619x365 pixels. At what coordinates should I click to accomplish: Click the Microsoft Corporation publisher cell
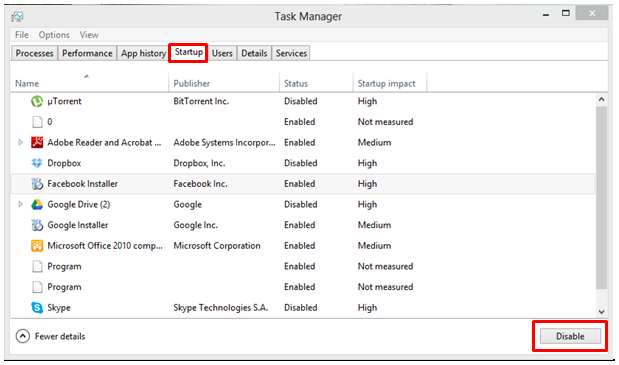coord(217,246)
